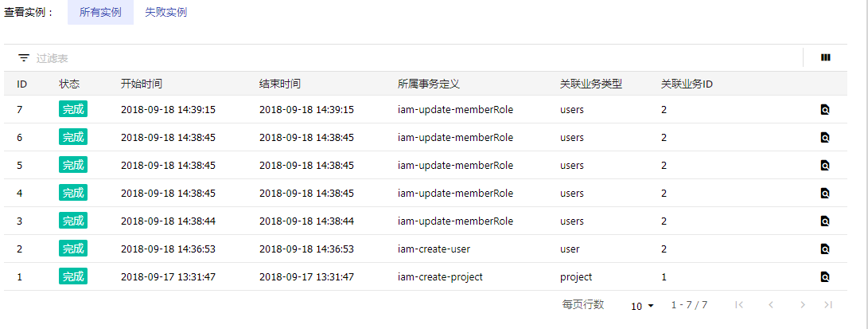The image size is (868, 329).
Task: Go to the next page
Action: [802, 304]
